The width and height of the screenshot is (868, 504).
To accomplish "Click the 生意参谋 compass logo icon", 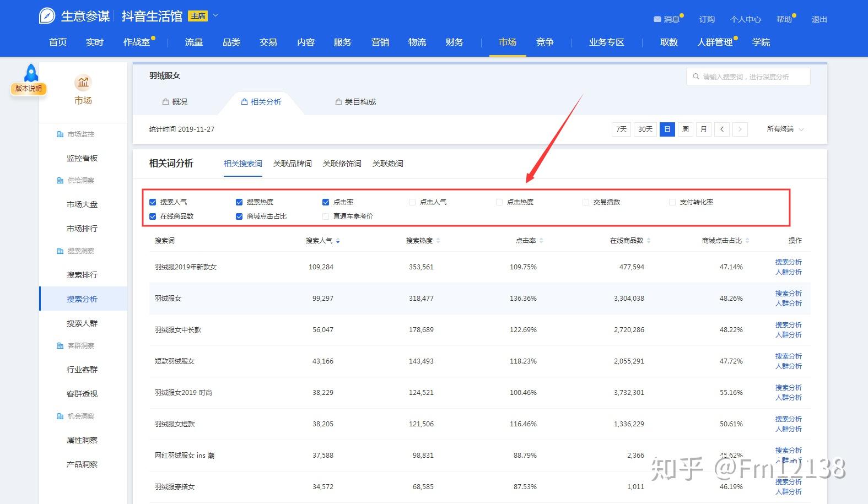I will (47, 16).
